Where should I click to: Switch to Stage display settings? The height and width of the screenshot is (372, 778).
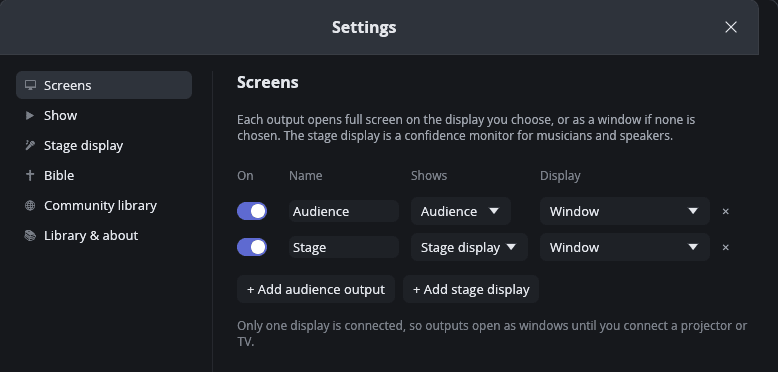[x=104, y=145]
